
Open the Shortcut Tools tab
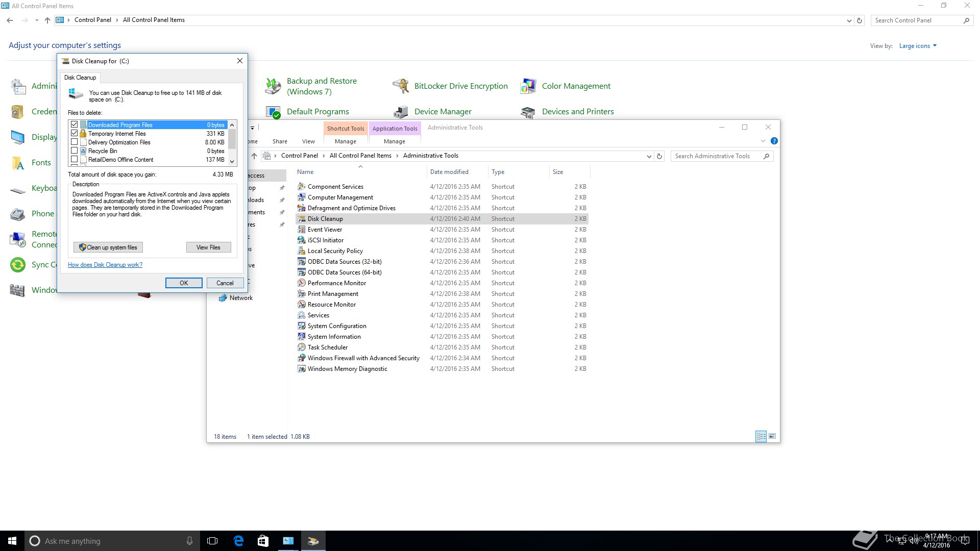(x=346, y=129)
